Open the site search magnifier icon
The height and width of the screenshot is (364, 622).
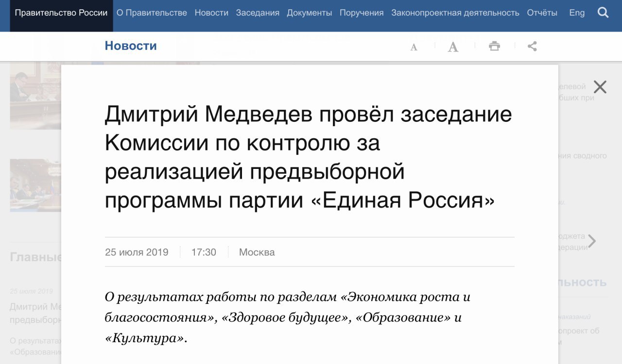point(603,13)
